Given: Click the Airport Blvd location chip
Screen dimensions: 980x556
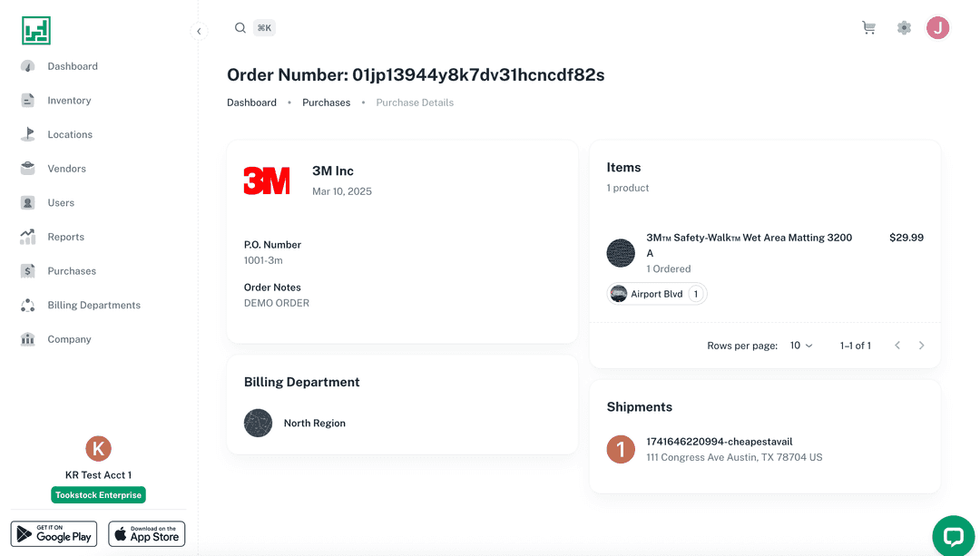Looking at the screenshot, I should pos(656,294).
